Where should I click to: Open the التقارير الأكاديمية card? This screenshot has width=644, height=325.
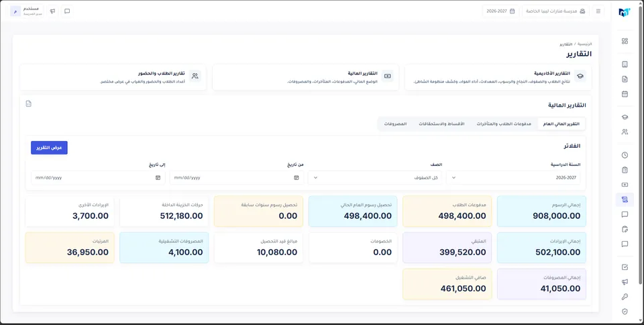click(x=498, y=77)
